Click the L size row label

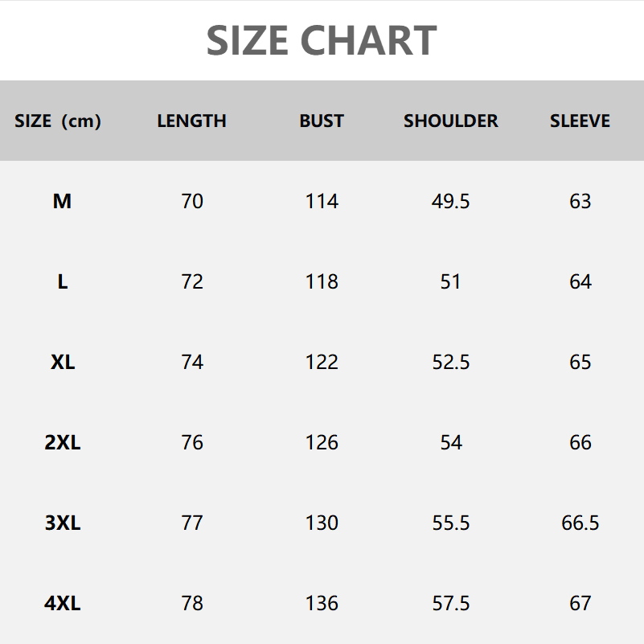[x=62, y=281]
